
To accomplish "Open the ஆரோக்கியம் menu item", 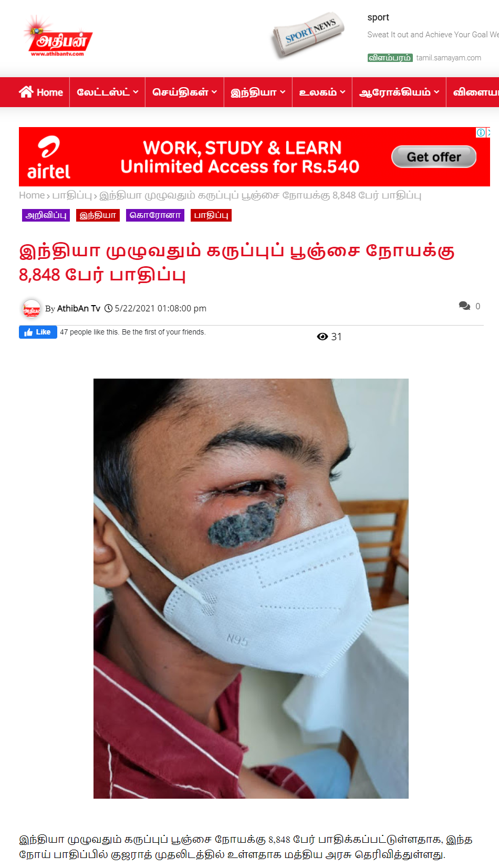I will click(x=399, y=92).
